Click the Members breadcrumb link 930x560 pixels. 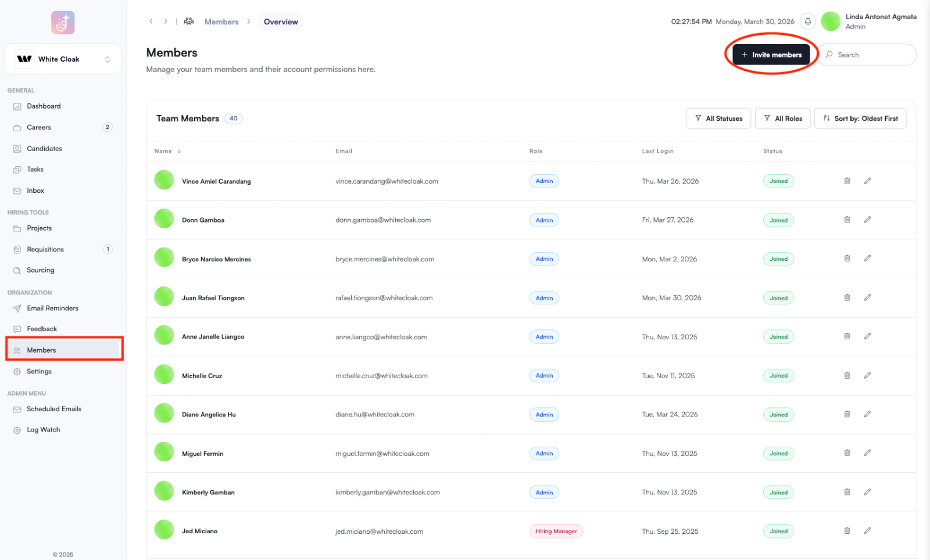coord(221,21)
